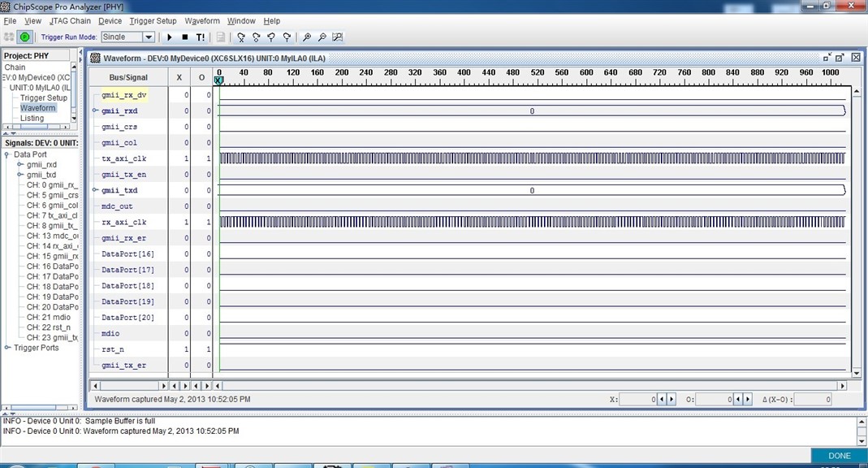Click the Trigger Immediate T! button
Viewport: 868px width, 468px height.
point(200,37)
